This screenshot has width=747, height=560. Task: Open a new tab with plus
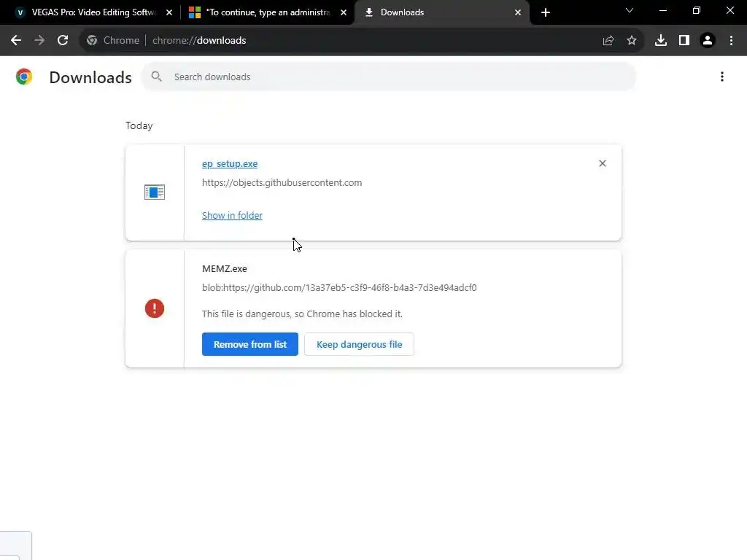pyautogui.click(x=546, y=12)
